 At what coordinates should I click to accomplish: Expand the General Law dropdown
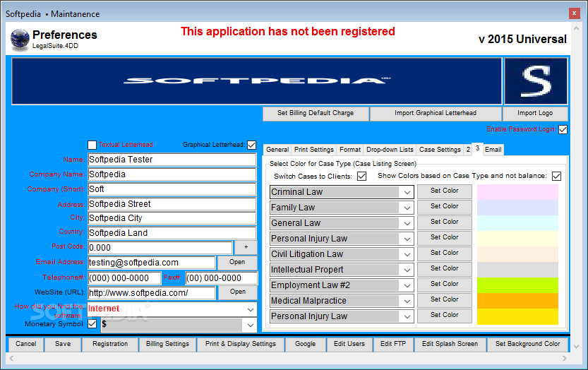[407, 223]
